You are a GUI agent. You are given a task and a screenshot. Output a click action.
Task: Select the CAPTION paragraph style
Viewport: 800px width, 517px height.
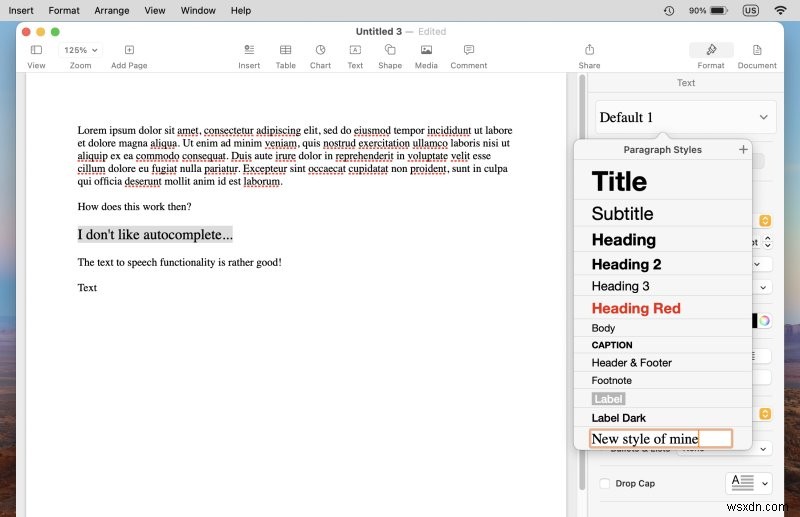663,345
